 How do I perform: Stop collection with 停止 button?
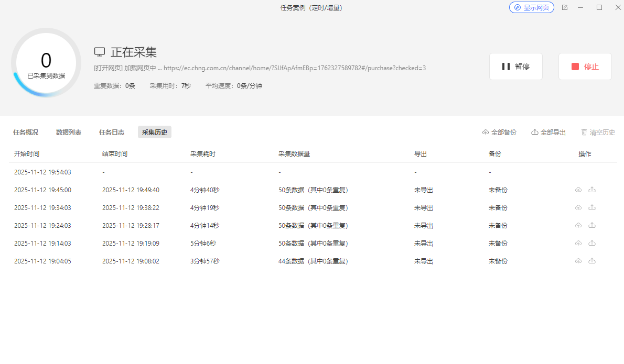click(x=585, y=67)
